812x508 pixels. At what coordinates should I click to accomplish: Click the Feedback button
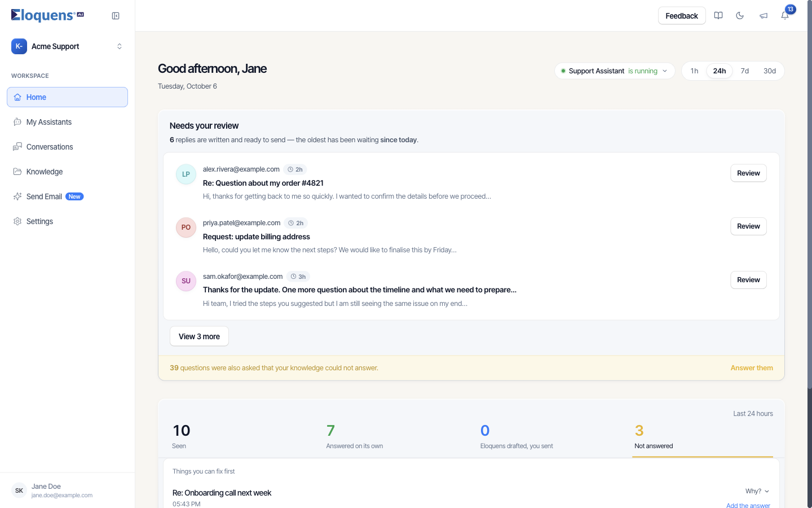point(682,16)
